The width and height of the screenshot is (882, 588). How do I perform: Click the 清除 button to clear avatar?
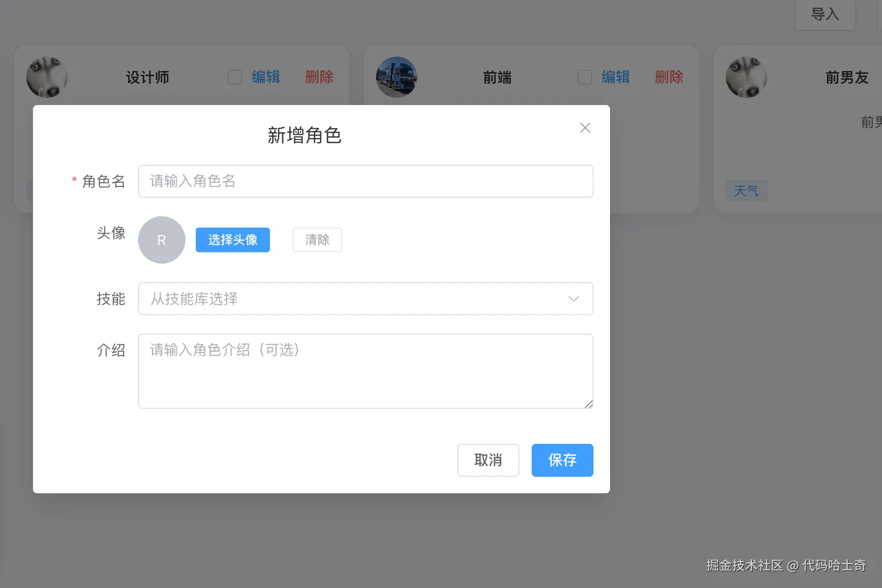(x=317, y=240)
